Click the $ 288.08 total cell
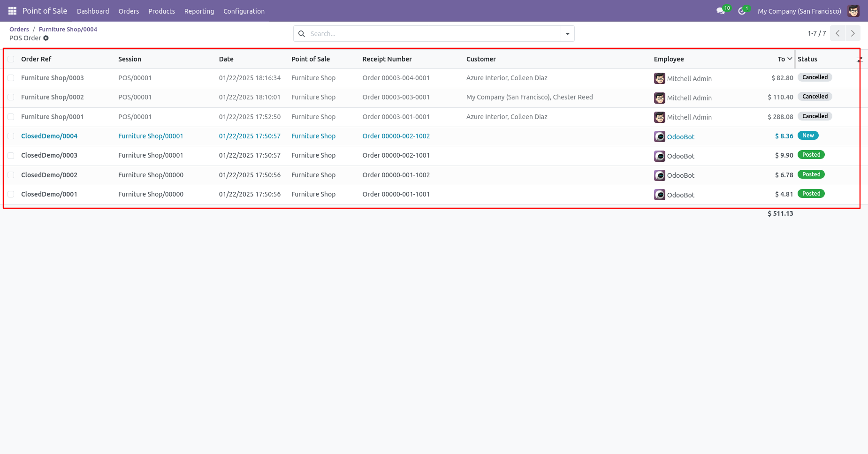 [x=780, y=117]
